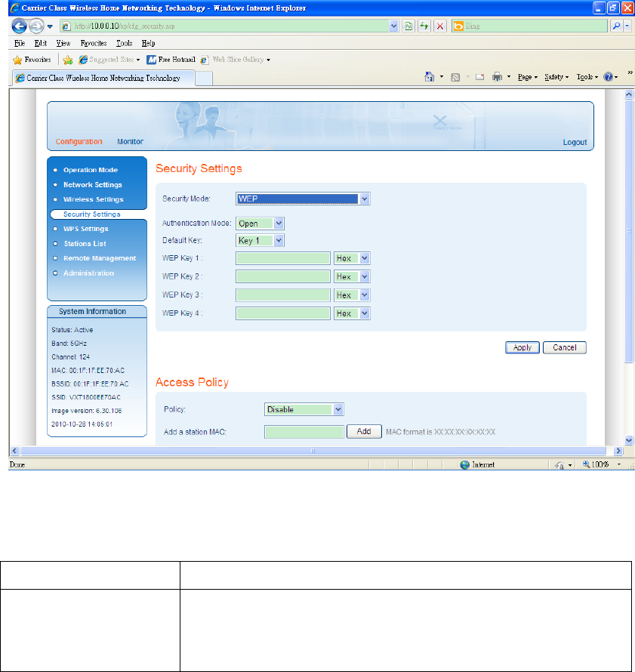The height and width of the screenshot is (672, 635).
Task: Open the Home page icon
Action: (430, 77)
